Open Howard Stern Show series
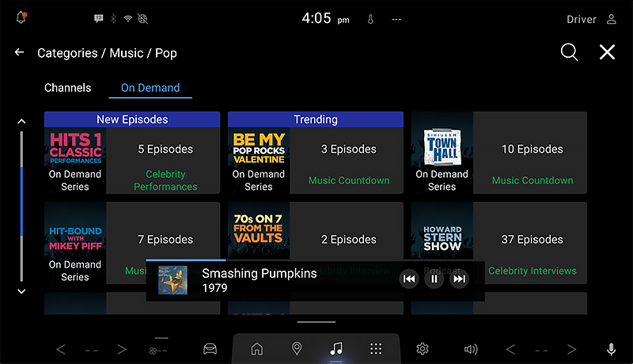633x364 pixels. (x=442, y=232)
